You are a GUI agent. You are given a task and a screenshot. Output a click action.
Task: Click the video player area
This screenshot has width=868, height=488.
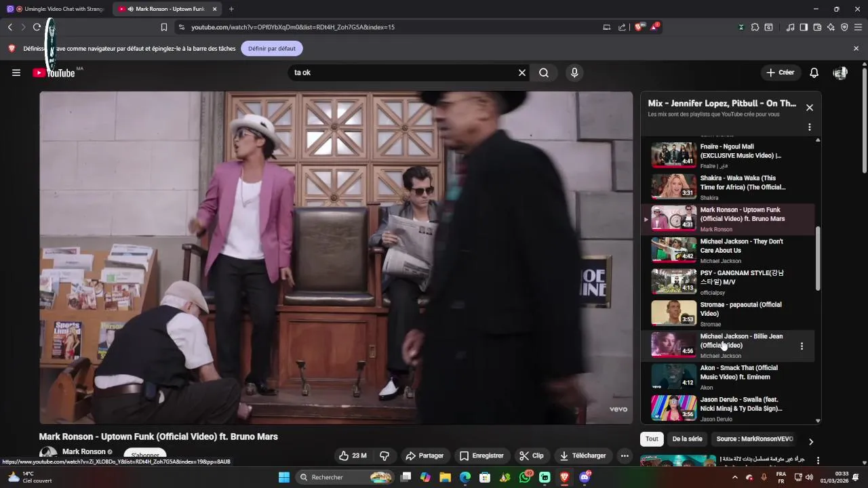coord(336,258)
